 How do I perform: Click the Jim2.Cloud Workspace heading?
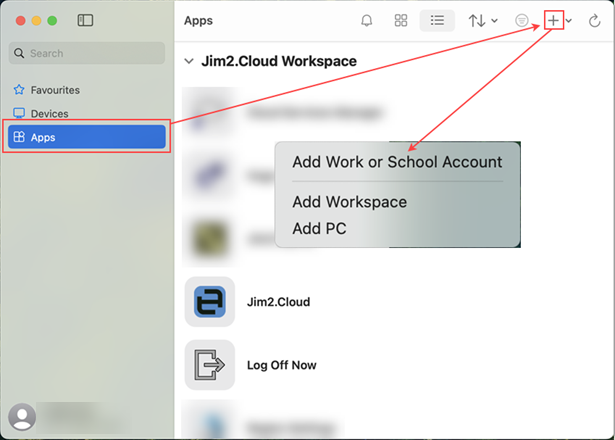(279, 61)
